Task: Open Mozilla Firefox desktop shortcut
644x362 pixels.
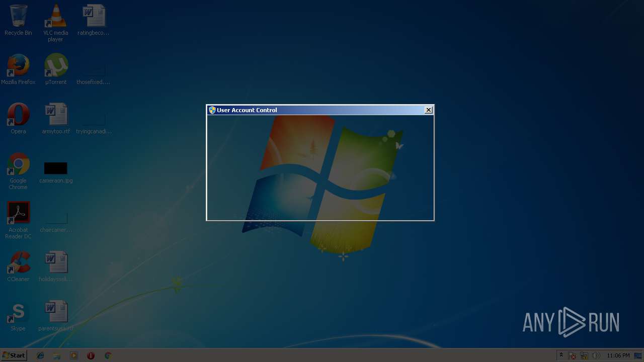Action: 18,69
